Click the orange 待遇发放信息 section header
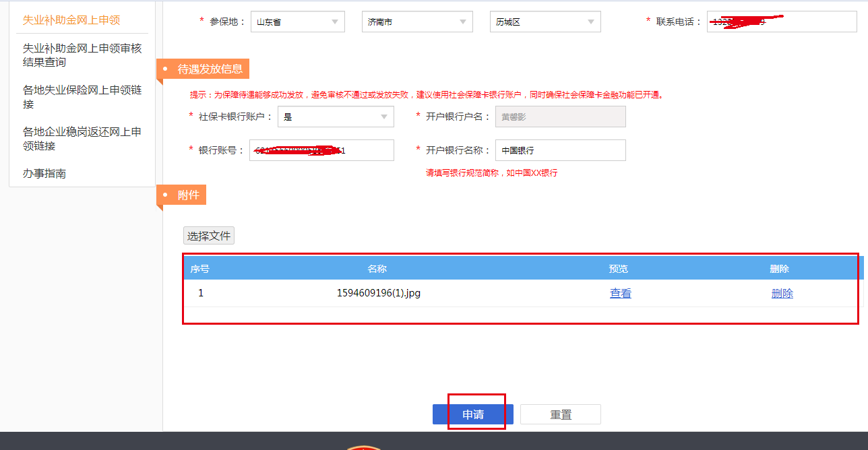Screen dimensions: 868x450 click(209, 69)
